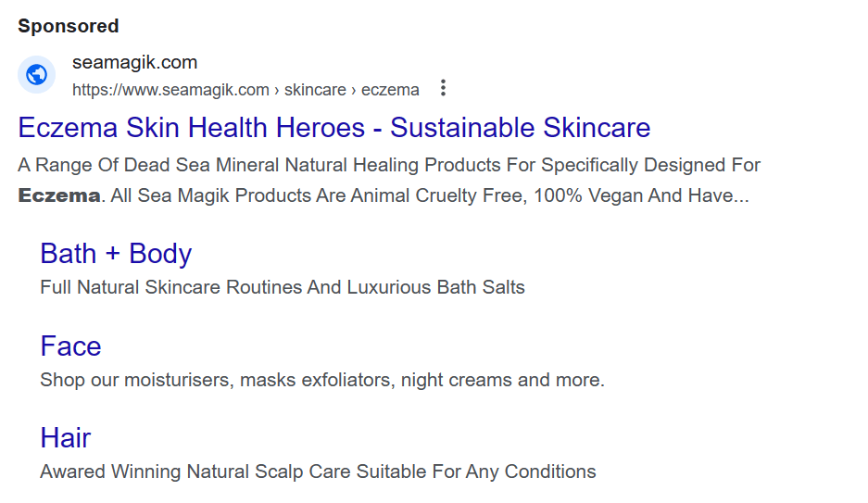
Task: Open the Bath + Body sitelink
Action: [116, 254]
